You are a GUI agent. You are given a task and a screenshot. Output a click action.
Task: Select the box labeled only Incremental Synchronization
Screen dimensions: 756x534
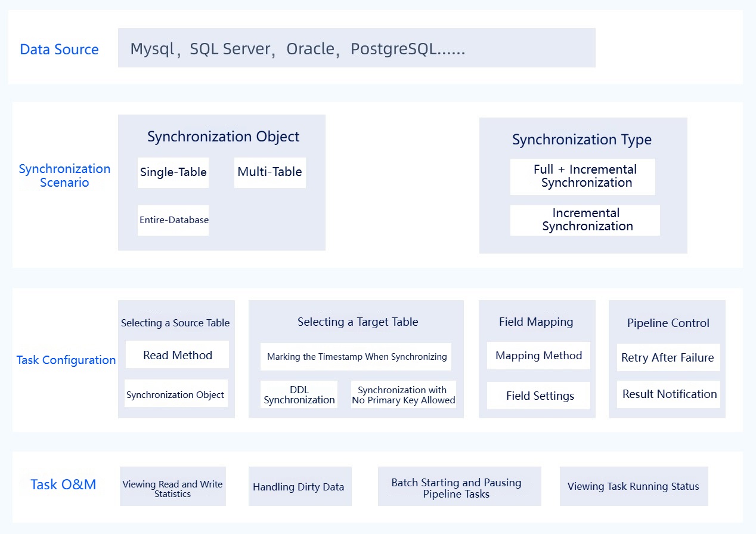[x=585, y=220]
